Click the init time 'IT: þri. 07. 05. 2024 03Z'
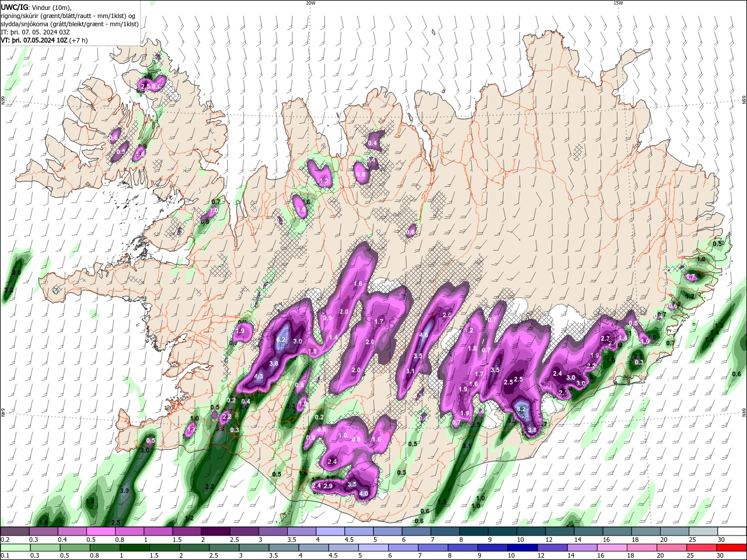 [x=36, y=32]
